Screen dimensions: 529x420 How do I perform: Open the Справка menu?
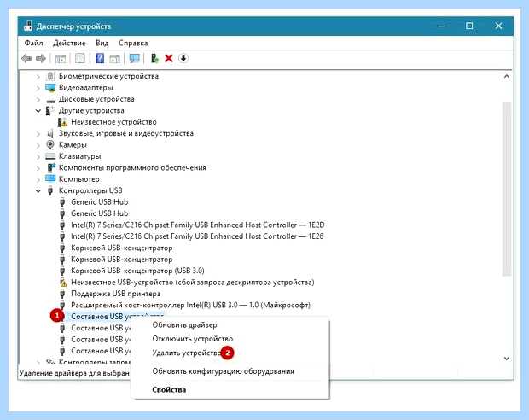pos(133,44)
